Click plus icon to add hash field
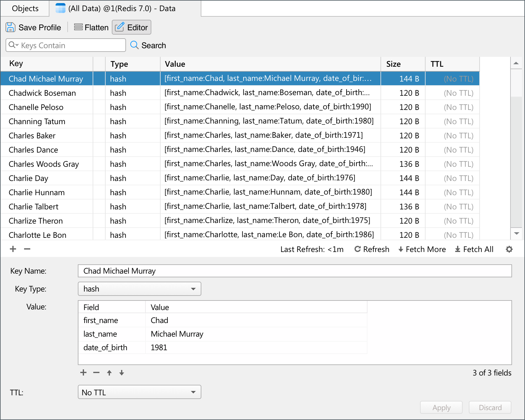The width and height of the screenshot is (525, 420). click(83, 372)
